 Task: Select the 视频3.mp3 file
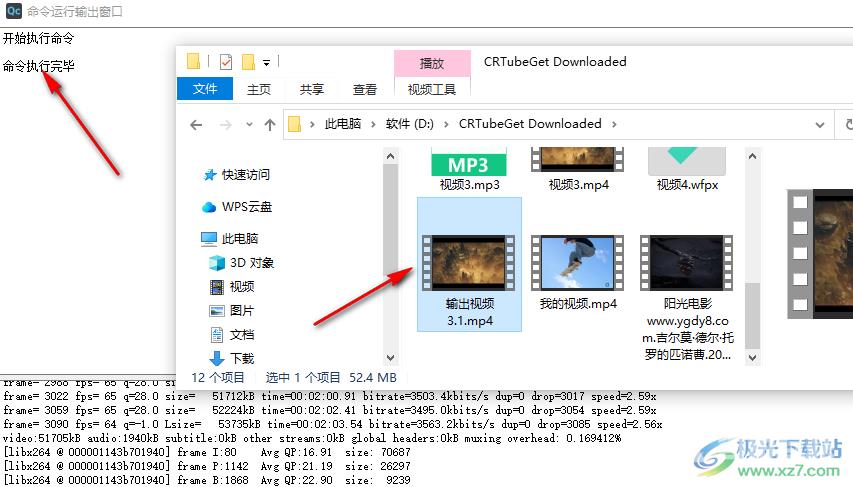(469, 169)
